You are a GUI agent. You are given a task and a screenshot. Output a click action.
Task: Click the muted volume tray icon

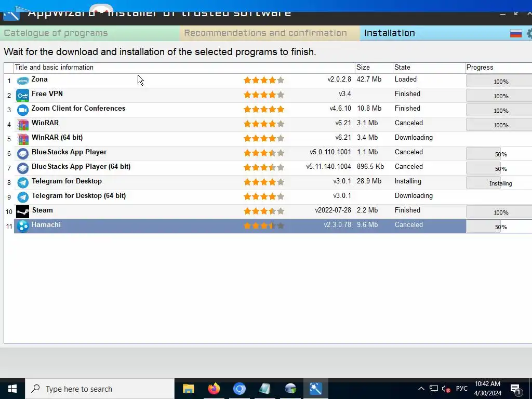click(446, 389)
